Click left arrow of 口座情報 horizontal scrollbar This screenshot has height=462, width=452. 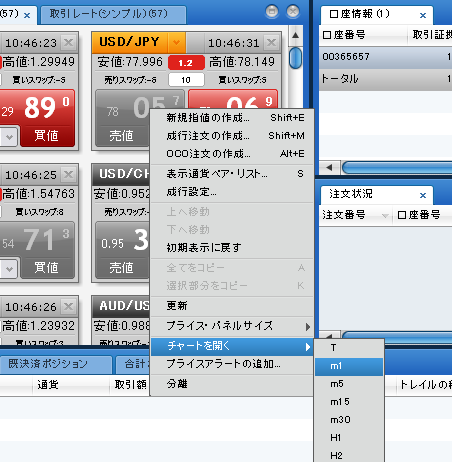point(329,167)
